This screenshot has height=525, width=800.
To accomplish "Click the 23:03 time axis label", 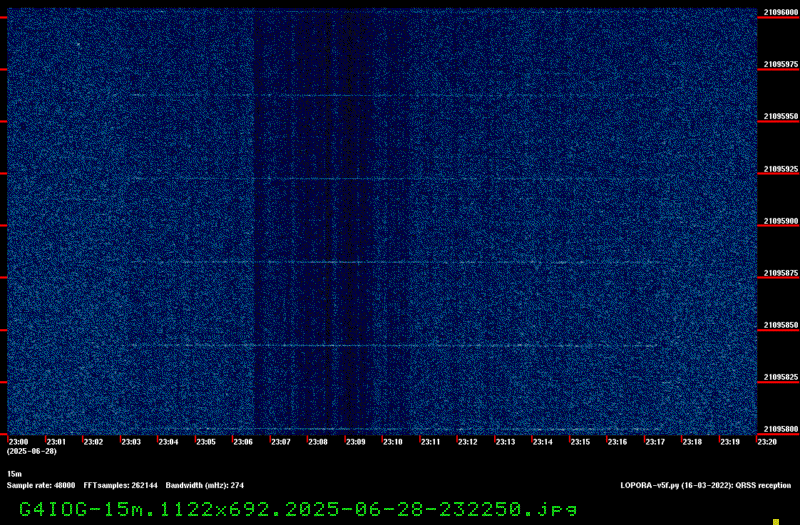I will point(131,442).
